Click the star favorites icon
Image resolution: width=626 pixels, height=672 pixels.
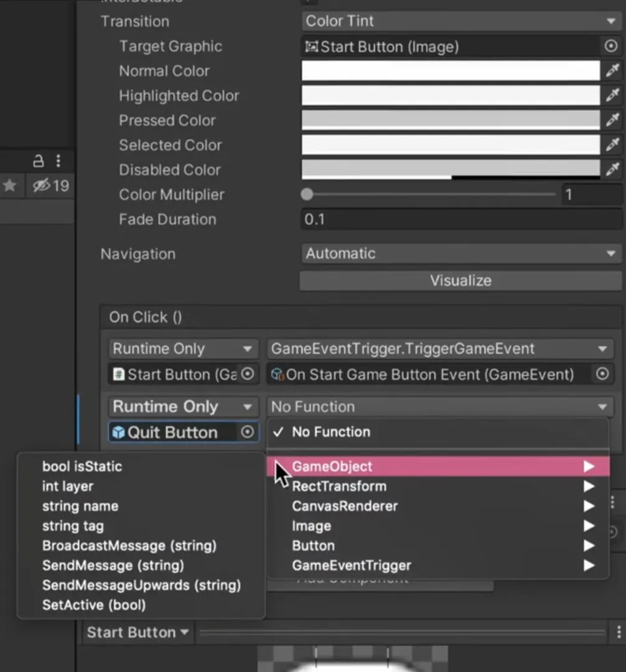tap(11, 185)
